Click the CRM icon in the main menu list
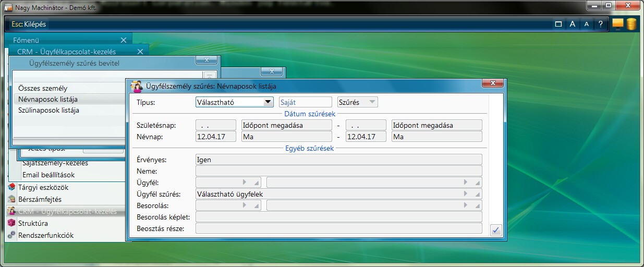Viewport: 644px width, 267px height. tap(11, 211)
